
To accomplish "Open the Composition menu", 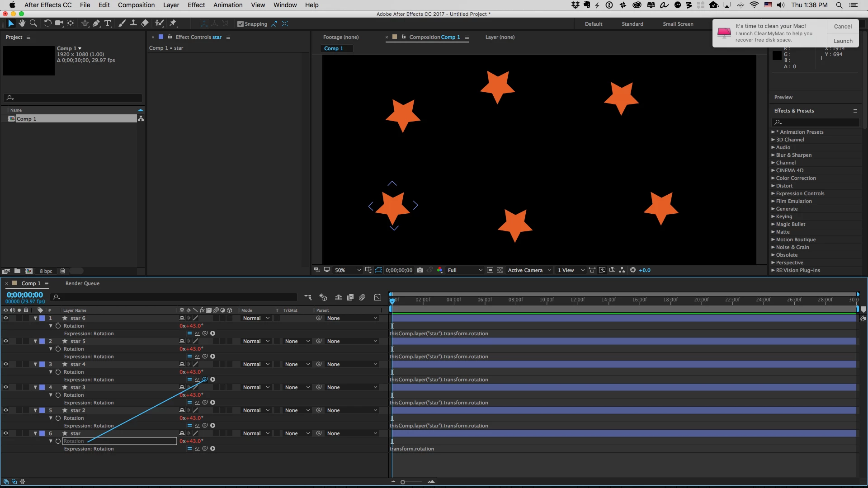I will click(x=136, y=5).
